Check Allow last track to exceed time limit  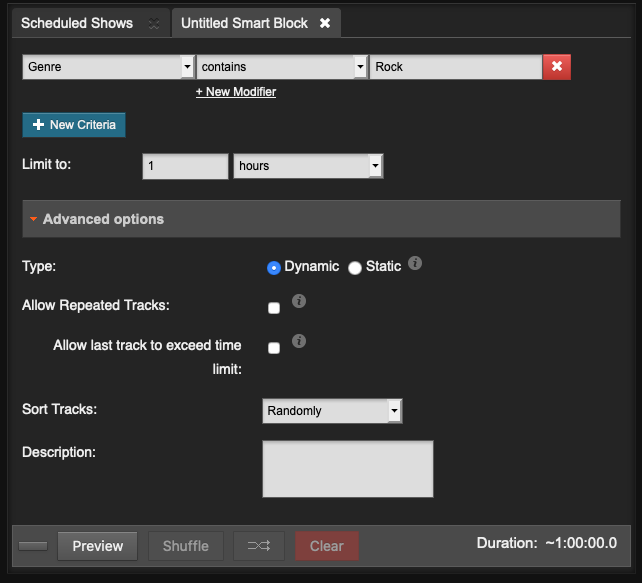pyautogui.click(x=274, y=348)
